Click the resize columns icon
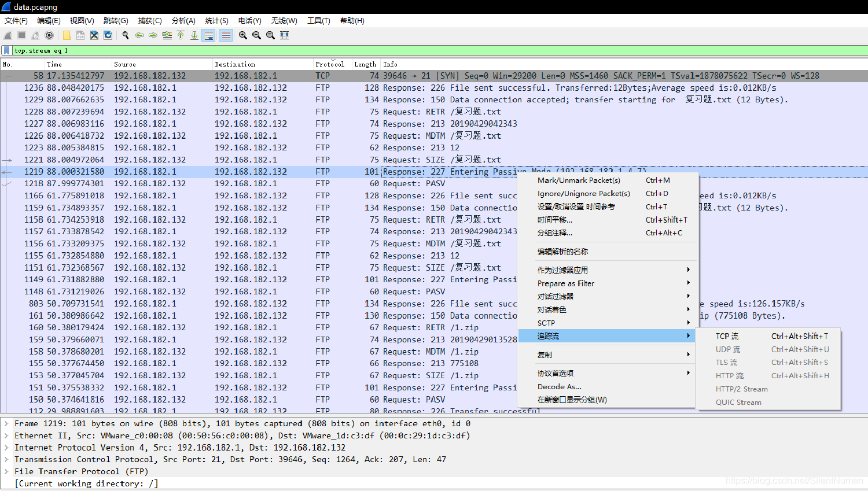868x491 pixels. pos(285,35)
